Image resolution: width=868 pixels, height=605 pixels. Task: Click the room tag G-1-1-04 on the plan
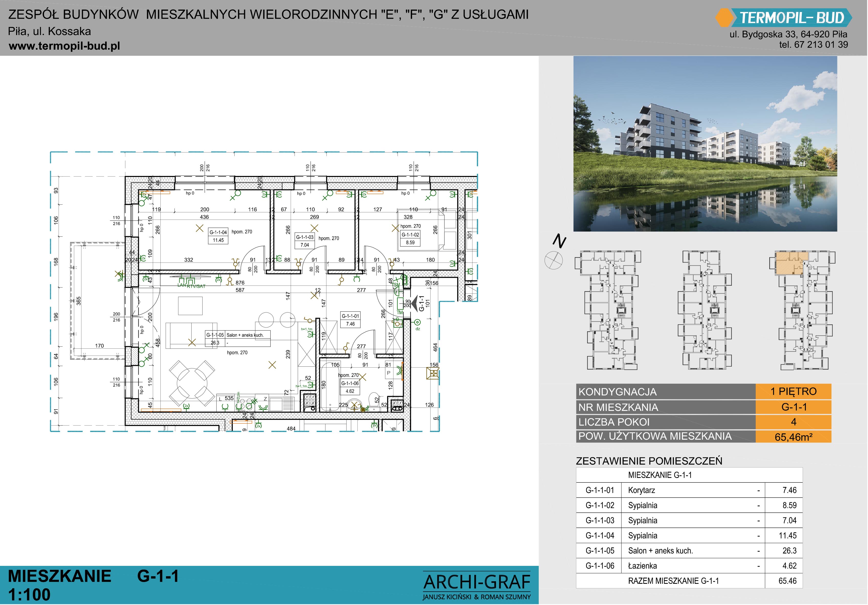(218, 236)
